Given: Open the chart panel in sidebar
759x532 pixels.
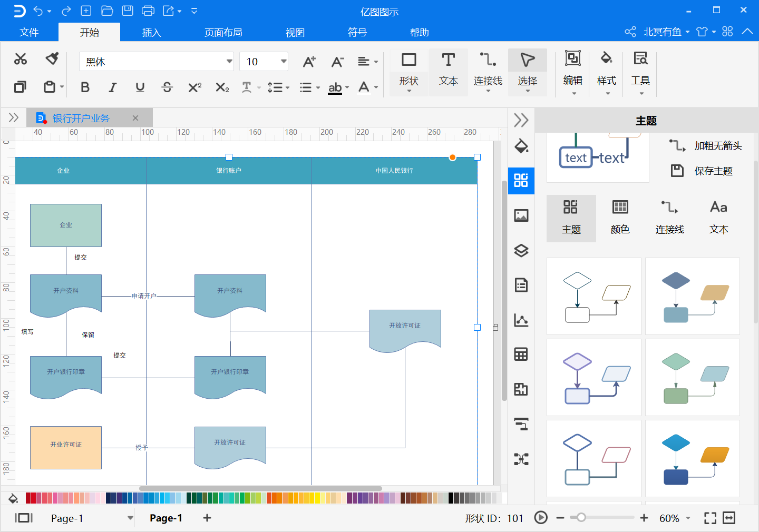Looking at the screenshot, I should [x=521, y=320].
